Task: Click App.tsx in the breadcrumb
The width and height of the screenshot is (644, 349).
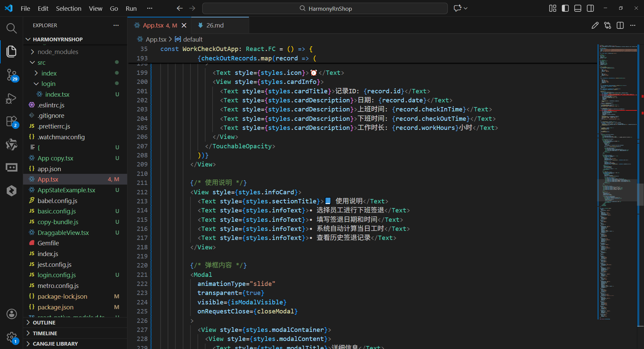Action: coord(156,39)
